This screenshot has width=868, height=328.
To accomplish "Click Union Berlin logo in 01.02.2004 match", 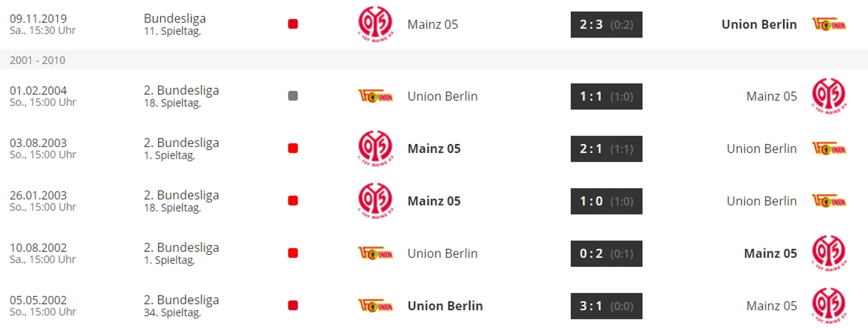I will click(375, 96).
